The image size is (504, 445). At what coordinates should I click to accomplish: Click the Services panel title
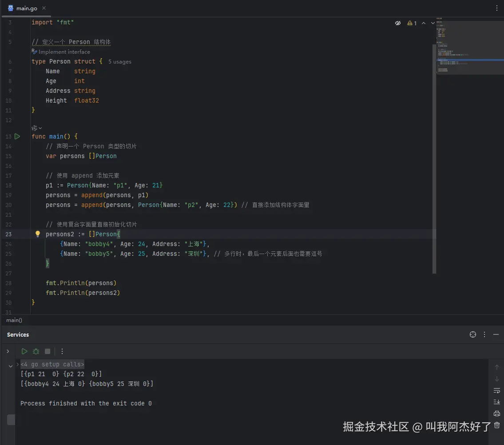(x=18, y=335)
